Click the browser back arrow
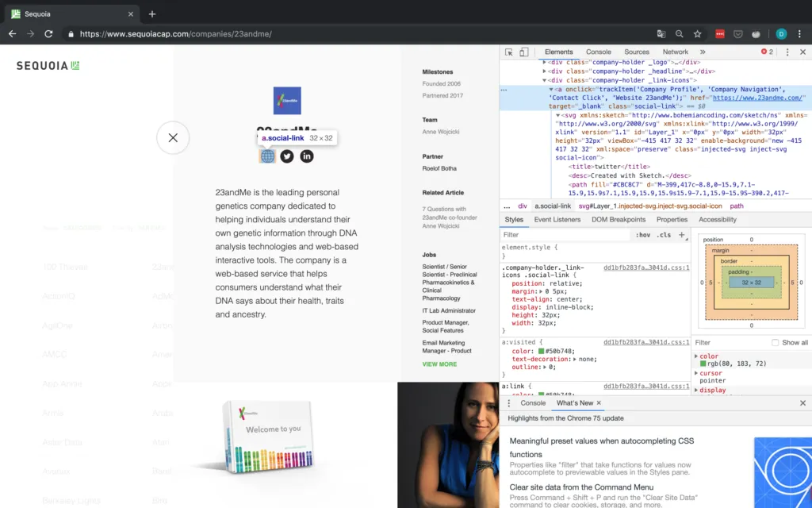 point(13,33)
